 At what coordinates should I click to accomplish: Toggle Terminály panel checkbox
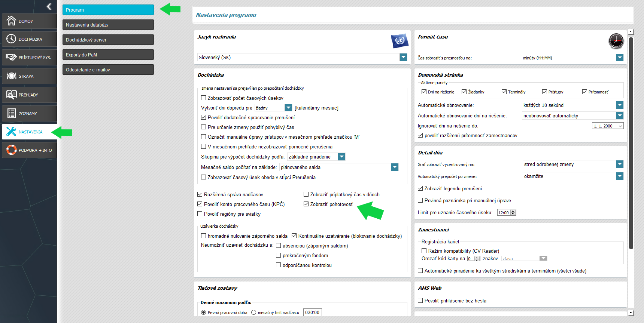point(504,92)
